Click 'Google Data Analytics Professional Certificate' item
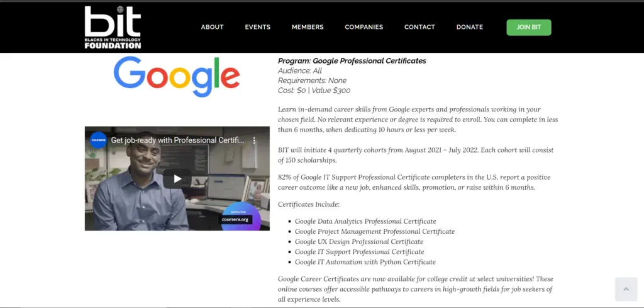 [365, 221]
